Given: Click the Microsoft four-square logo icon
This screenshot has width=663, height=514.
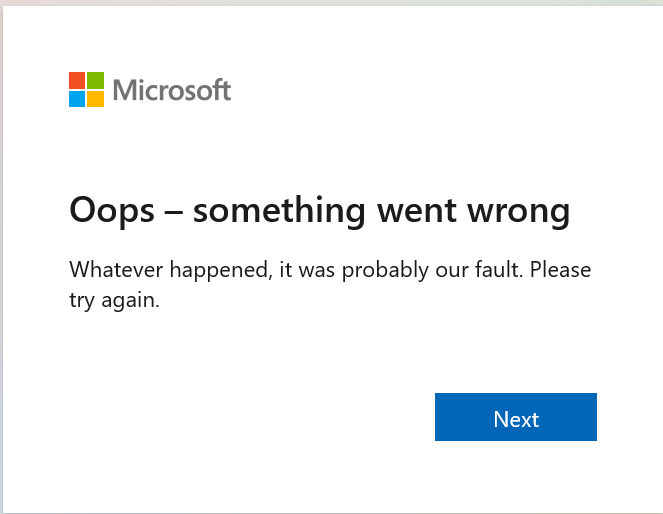Looking at the screenshot, I should [x=87, y=89].
